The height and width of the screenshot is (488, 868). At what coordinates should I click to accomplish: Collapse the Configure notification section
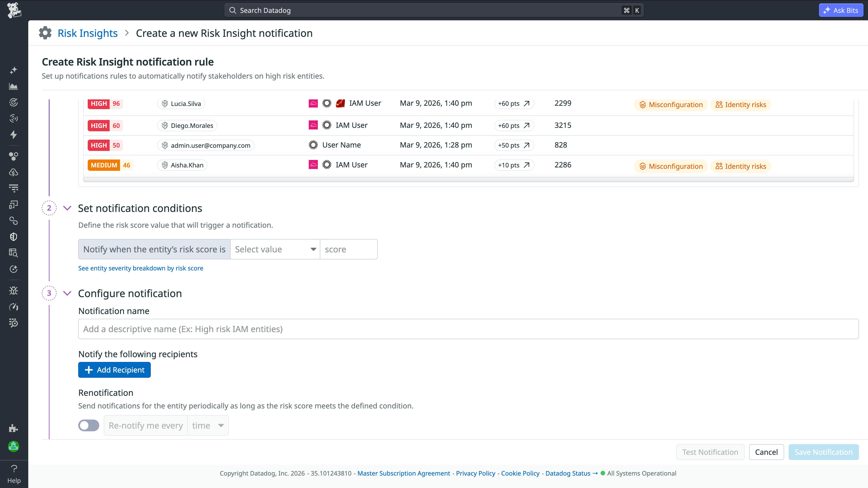(67, 293)
